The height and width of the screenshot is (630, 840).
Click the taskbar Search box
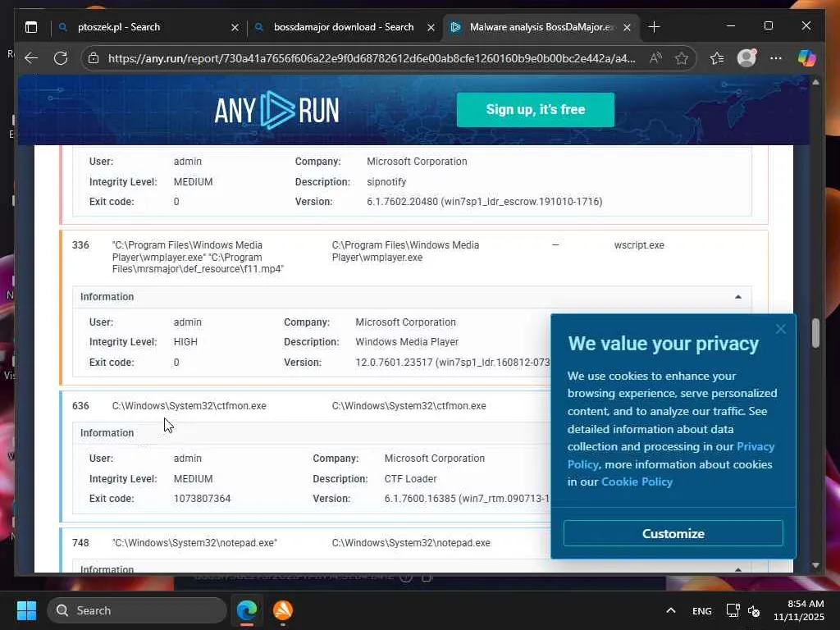[x=137, y=610]
